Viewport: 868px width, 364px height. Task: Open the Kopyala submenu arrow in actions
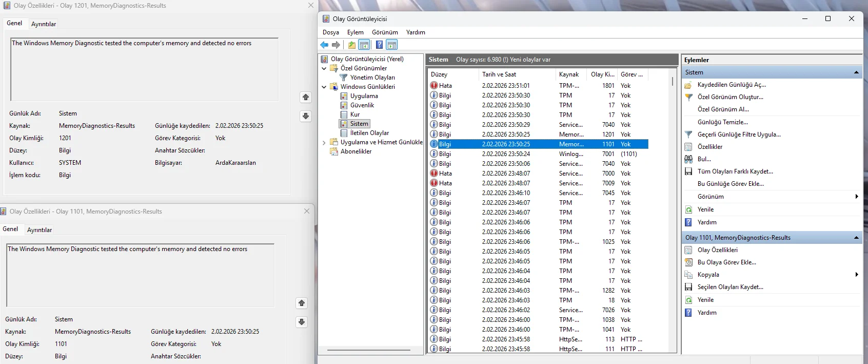[856, 275]
